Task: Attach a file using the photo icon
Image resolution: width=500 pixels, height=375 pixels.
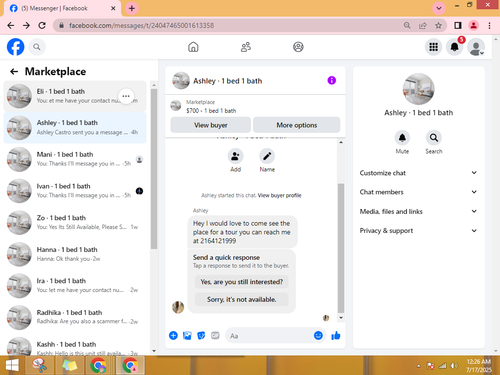Action: click(187, 335)
